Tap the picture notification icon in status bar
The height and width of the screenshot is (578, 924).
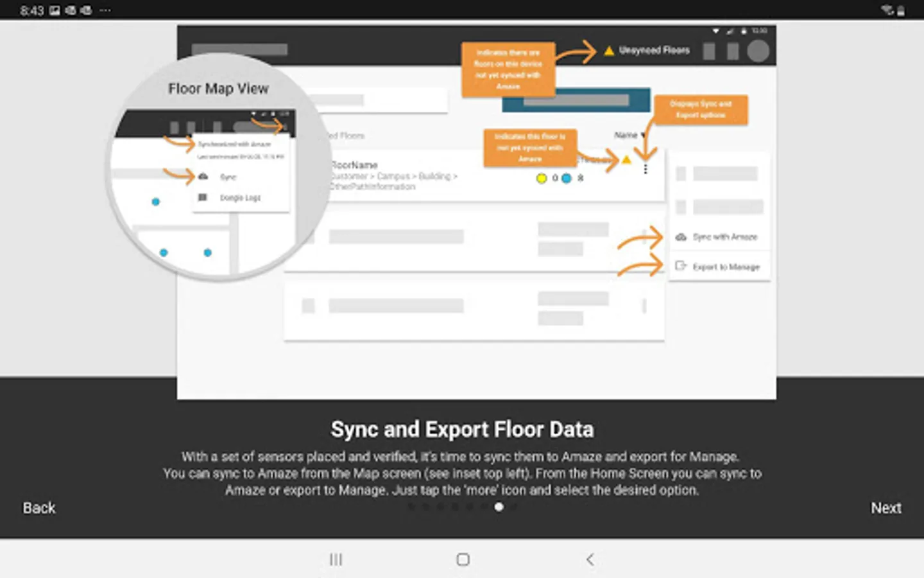(55, 10)
